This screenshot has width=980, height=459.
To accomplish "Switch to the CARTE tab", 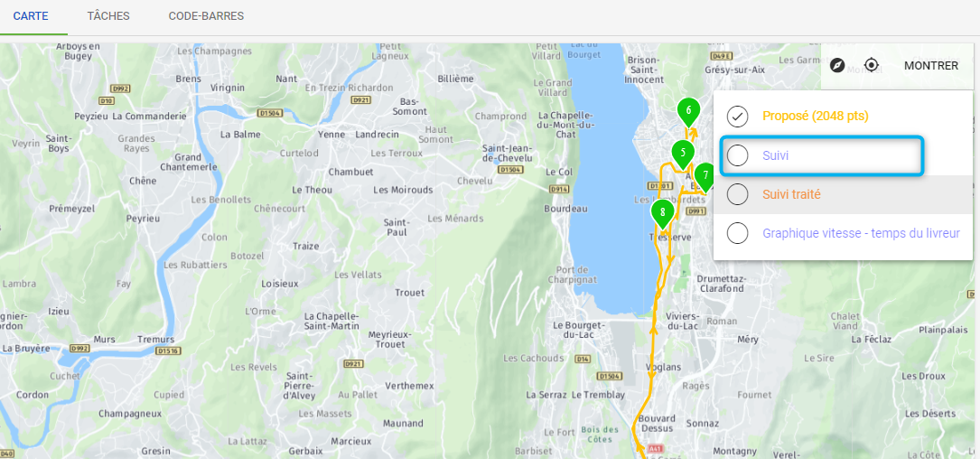I will 31,16.
